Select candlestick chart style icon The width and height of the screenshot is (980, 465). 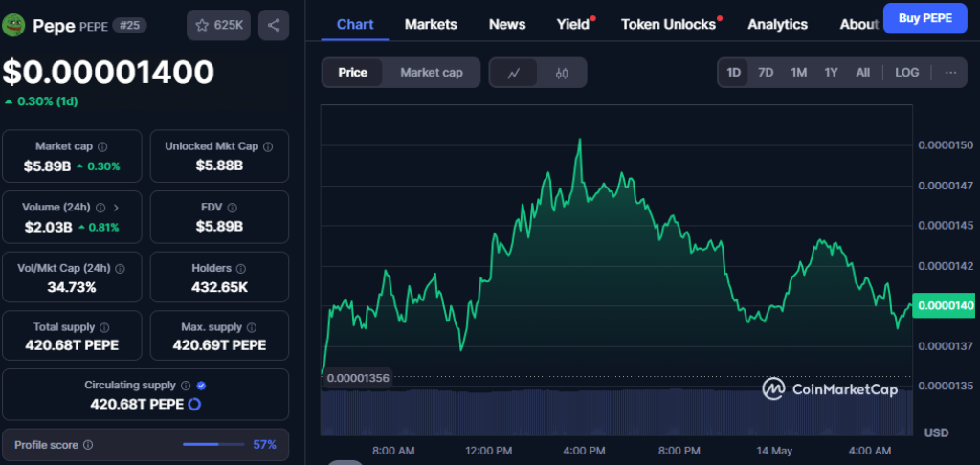point(561,73)
